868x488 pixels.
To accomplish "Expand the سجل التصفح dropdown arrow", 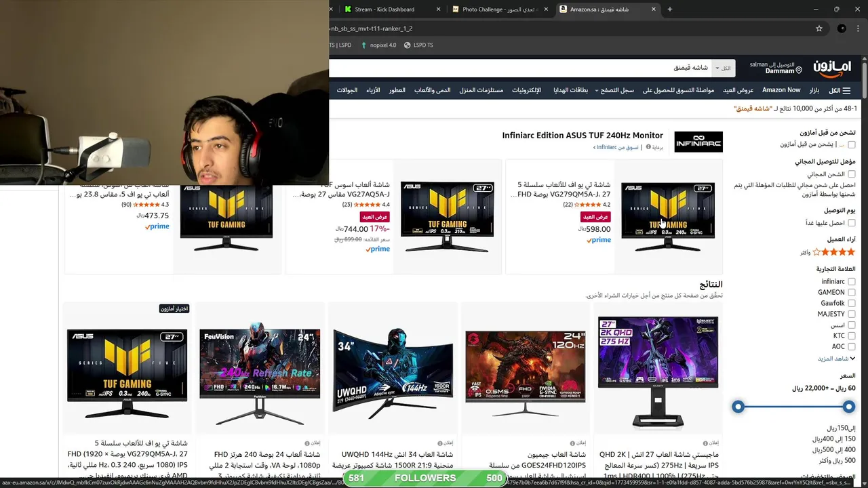I will click(x=597, y=91).
